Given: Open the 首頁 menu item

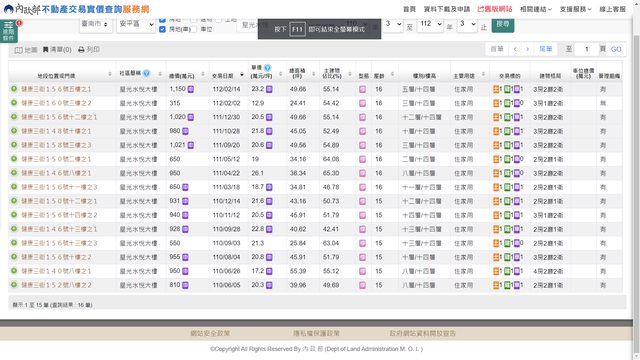Looking at the screenshot, I should tap(409, 9).
